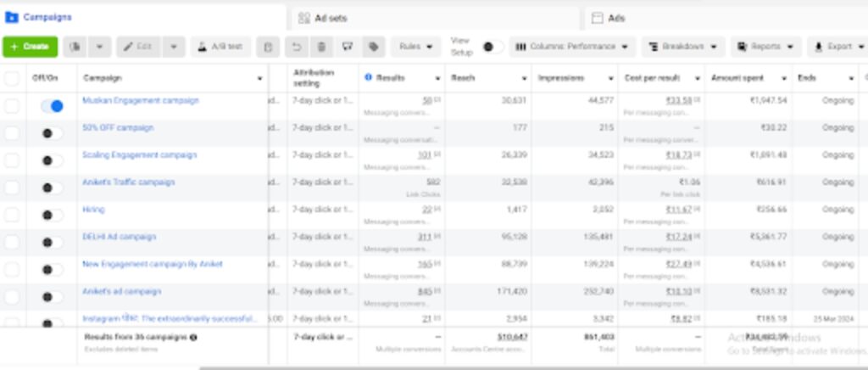The width and height of the screenshot is (868, 370).
Task: Click the pencil icon on Edit button
Action: (128, 47)
